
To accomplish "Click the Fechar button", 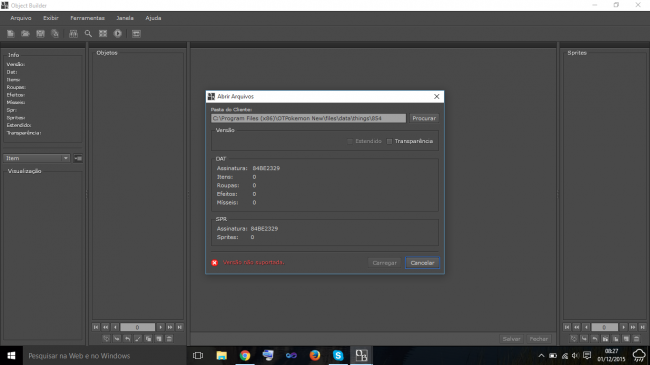I will point(538,339).
